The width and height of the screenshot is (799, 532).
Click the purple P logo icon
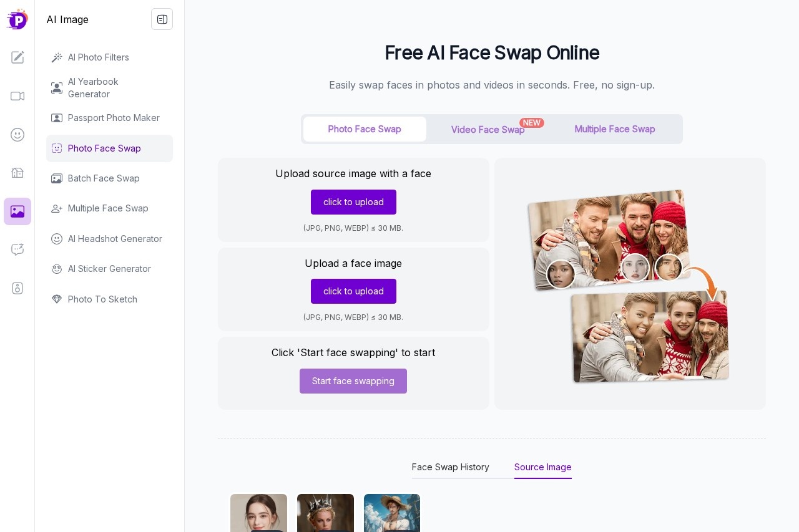[x=17, y=19]
